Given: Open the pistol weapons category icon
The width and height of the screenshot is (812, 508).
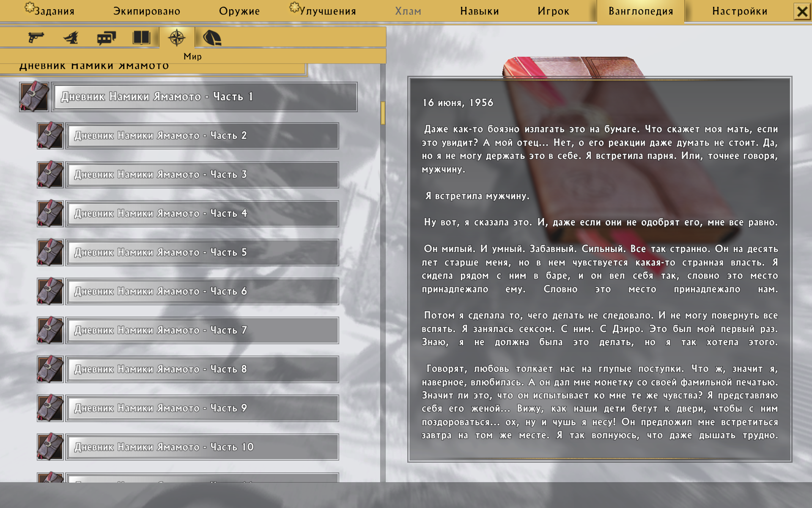Looking at the screenshot, I should click(36, 38).
